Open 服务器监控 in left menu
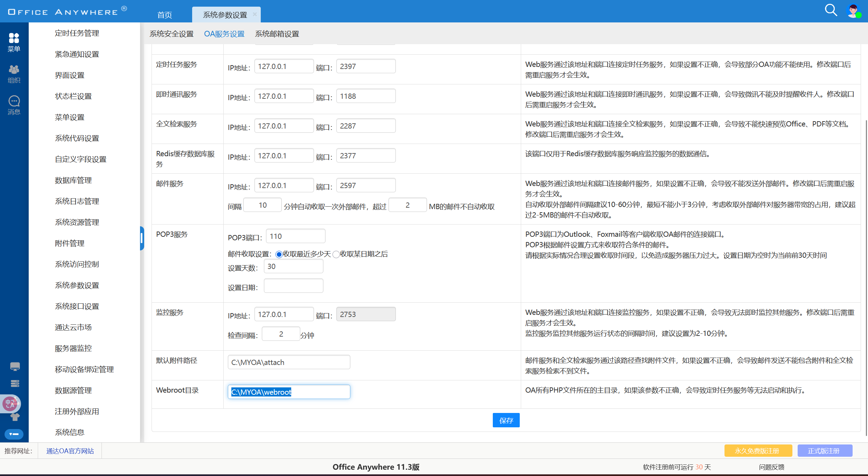This screenshot has height=476, width=868. click(73, 348)
